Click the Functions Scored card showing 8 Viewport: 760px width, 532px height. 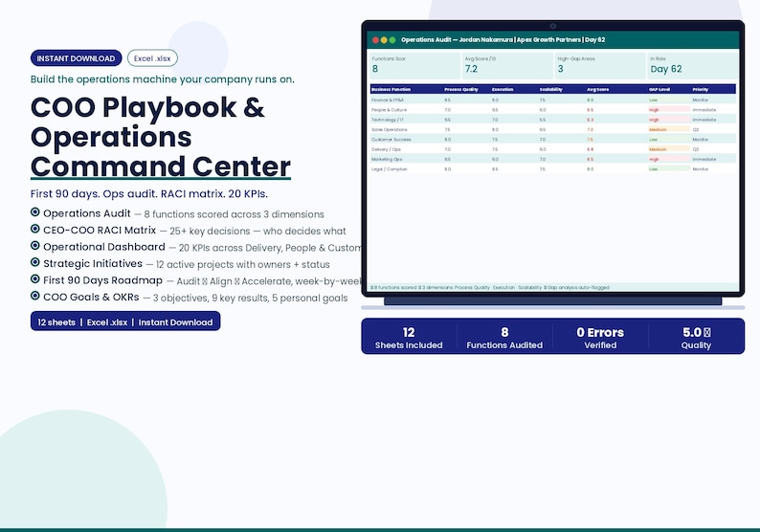(x=414, y=65)
